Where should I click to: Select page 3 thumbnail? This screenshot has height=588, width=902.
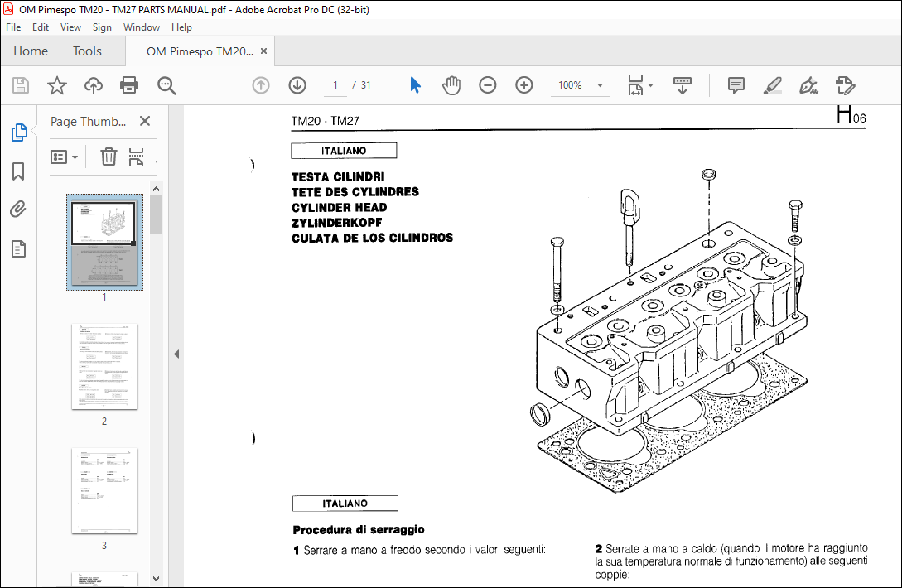click(x=104, y=491)
